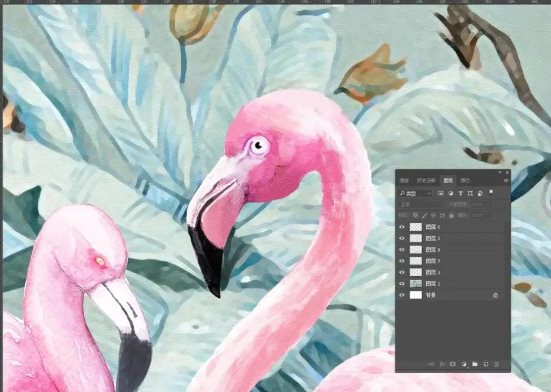Select the white 背景 layer thumbnail
Viewport: 551px width, 392px height.
[416, 295]
